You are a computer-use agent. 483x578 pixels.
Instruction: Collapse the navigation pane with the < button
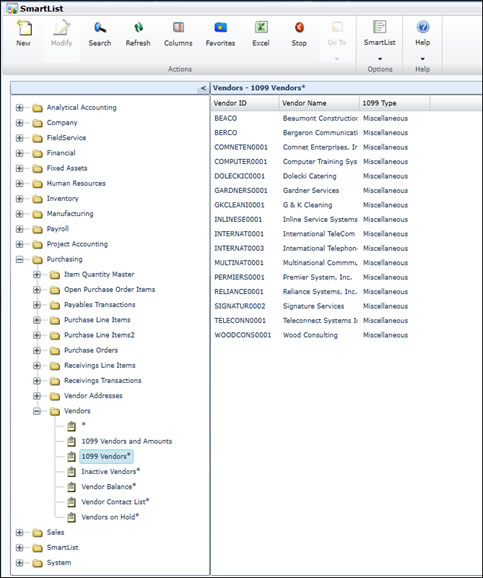[x=203, y=88]
